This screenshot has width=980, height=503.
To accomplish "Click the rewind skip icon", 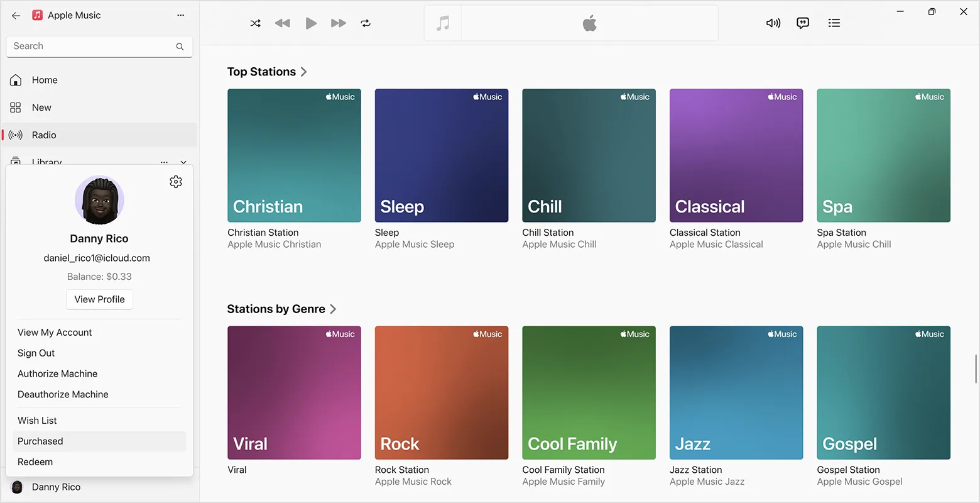I will pos(282,23).
